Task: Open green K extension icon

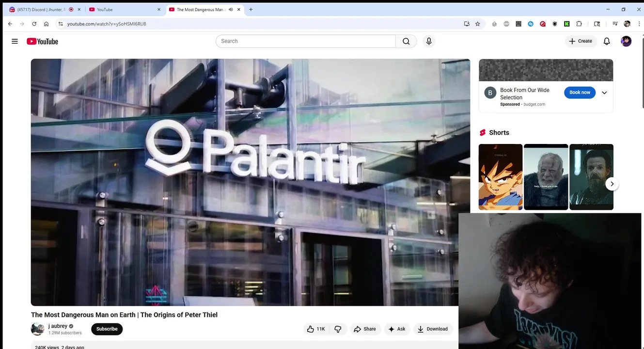Action: pos(566,24)
